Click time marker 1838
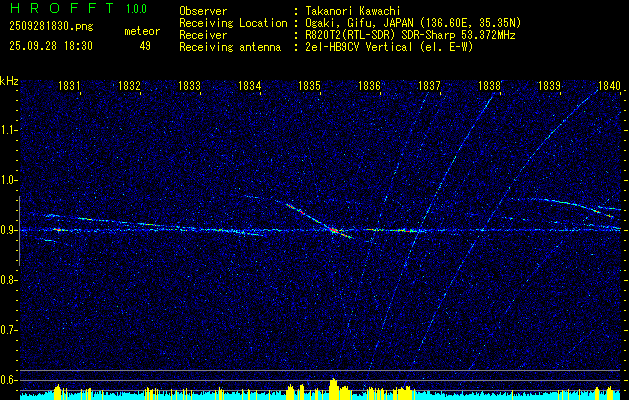The image size is (629, 400). tap(489, 86)
